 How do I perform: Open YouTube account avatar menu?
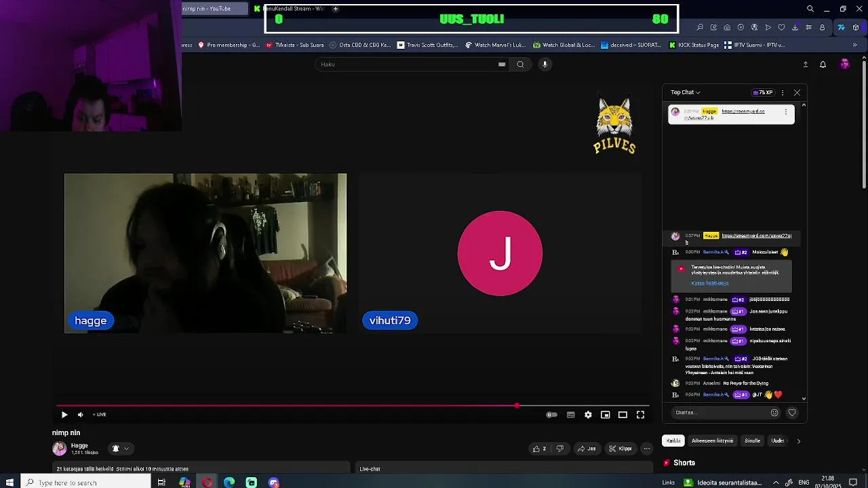coord(845,64)
